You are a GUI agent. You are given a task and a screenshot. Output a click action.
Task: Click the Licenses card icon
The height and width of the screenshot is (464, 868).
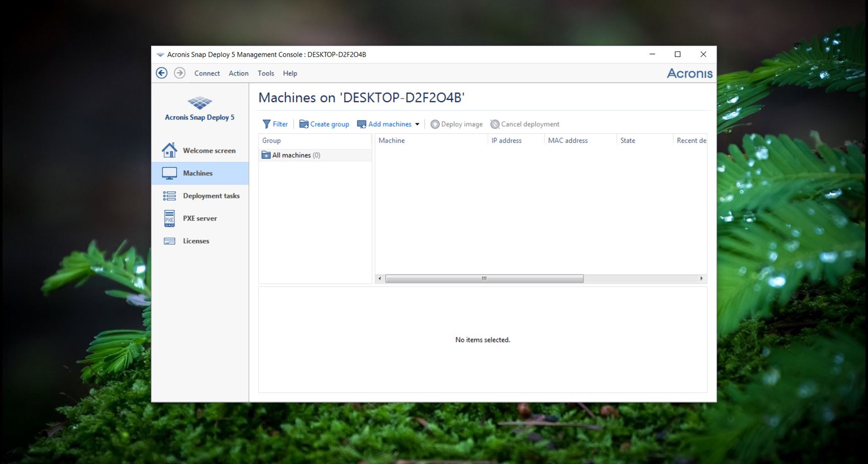tap(170, 241)
